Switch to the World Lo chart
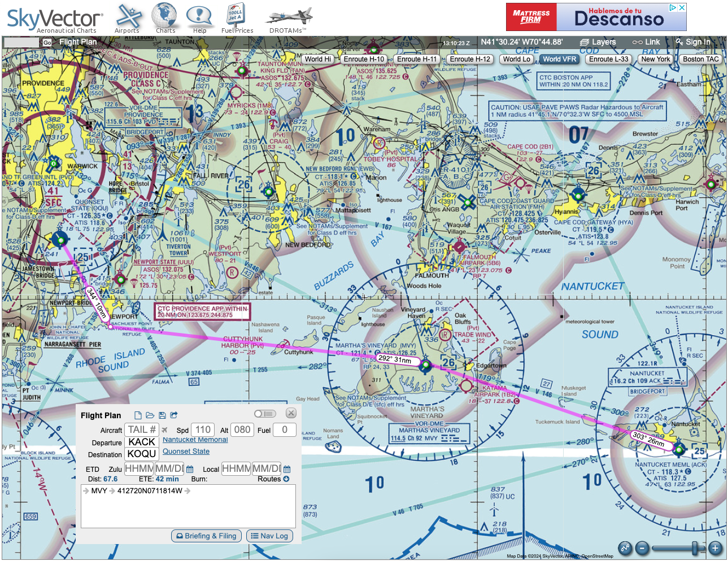 coord(517,59)
